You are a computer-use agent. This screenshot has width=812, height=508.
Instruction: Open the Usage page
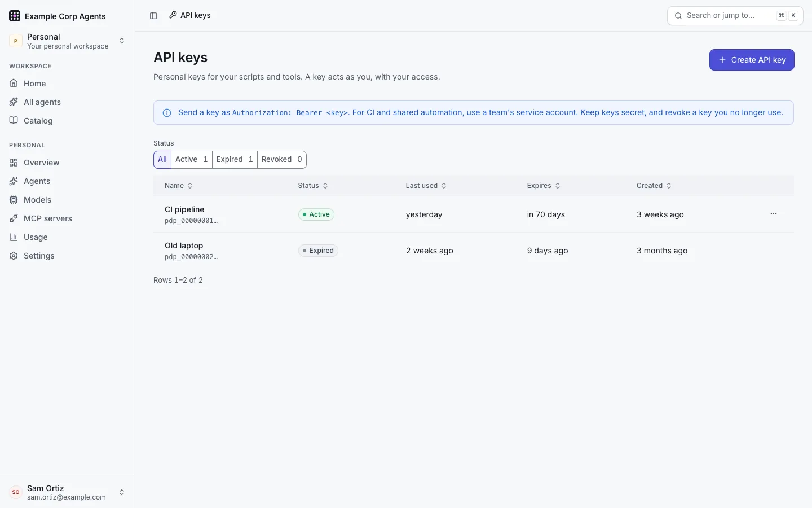click(x=68, y=237)
